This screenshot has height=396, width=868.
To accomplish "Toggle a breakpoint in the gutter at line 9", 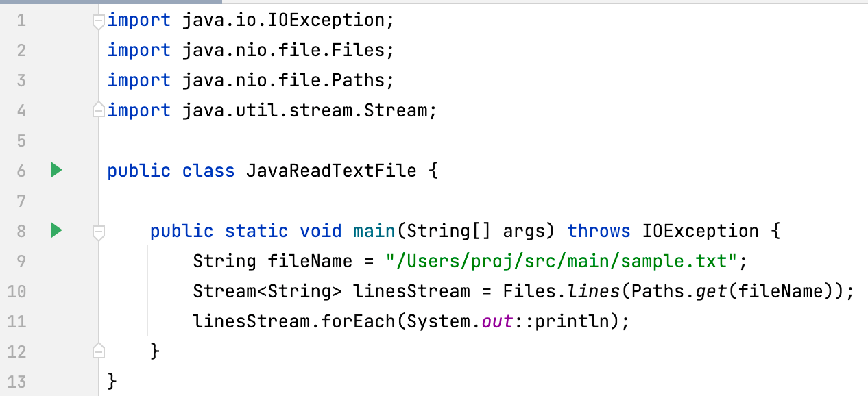I will point(75,261).
